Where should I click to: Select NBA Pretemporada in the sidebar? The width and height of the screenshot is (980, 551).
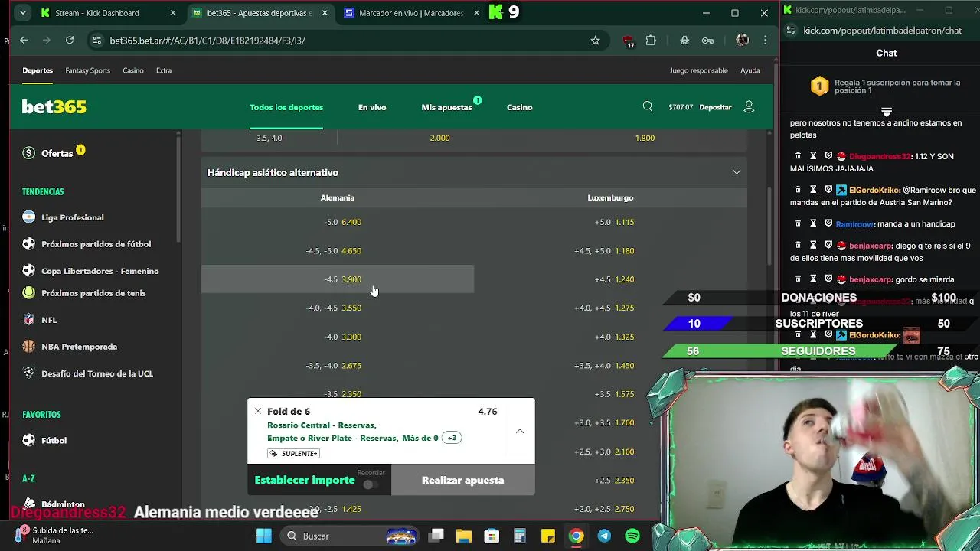click(x=79, y=347)
